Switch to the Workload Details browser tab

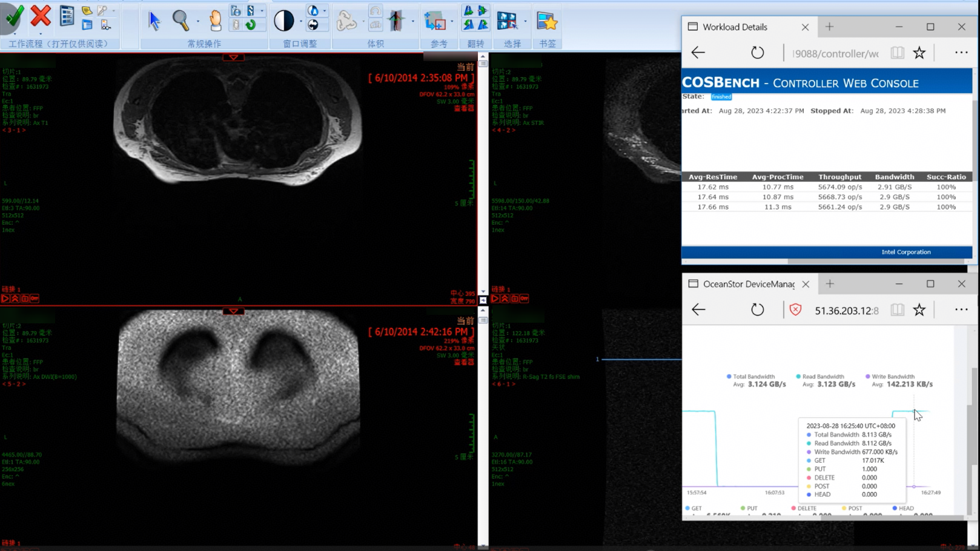click(749, 27)
